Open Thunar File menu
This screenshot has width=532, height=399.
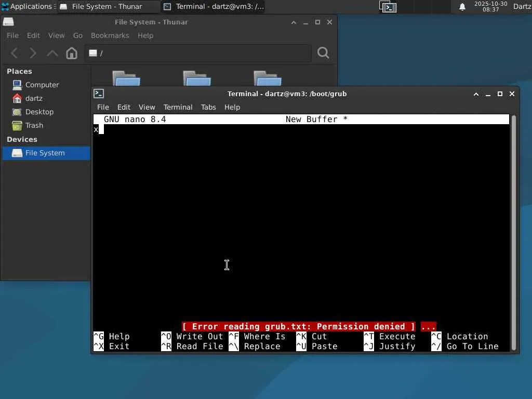(x=12, y=36)
